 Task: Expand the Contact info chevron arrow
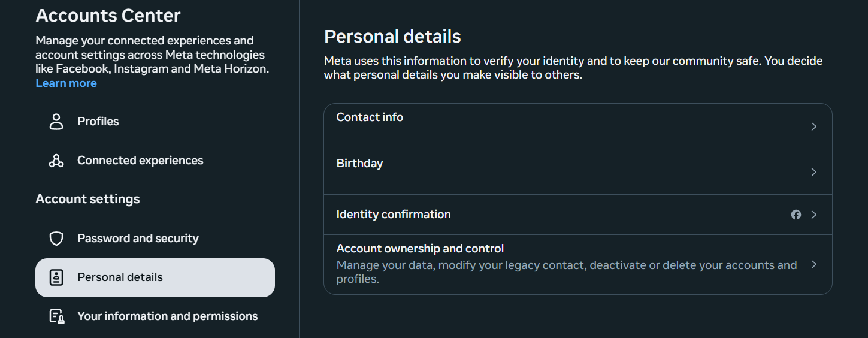pyautogui.click(x=813, y=126)
